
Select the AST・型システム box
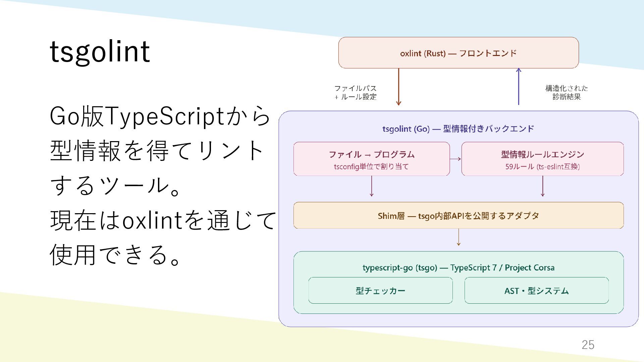coord(536,291)
